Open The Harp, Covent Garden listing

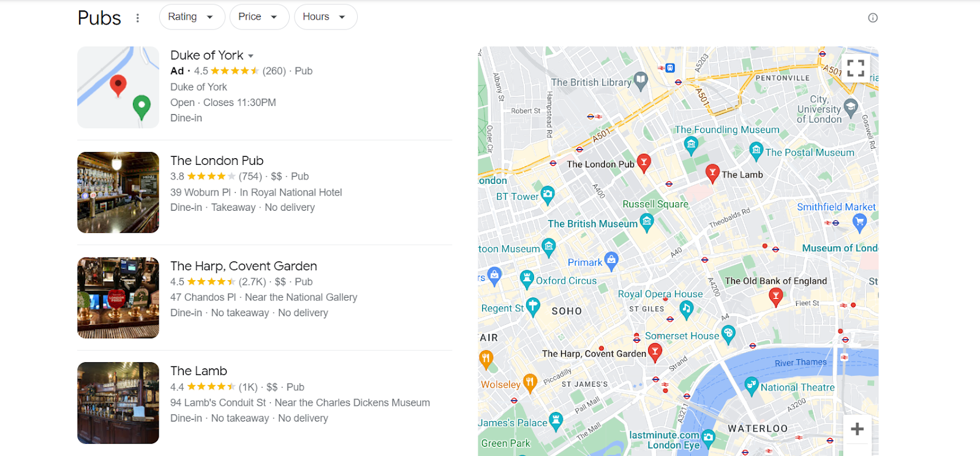click(x=244, y=266)
